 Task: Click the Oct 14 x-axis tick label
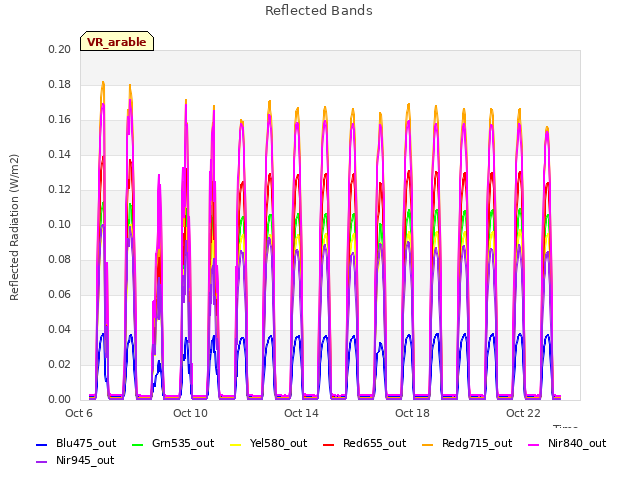point(301,413)
